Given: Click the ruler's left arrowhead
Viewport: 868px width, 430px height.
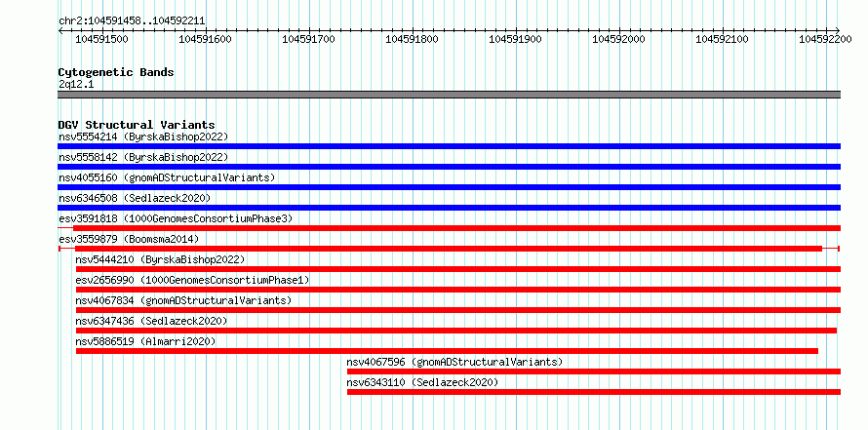Looking at the screenshot, I should [60, 30].
